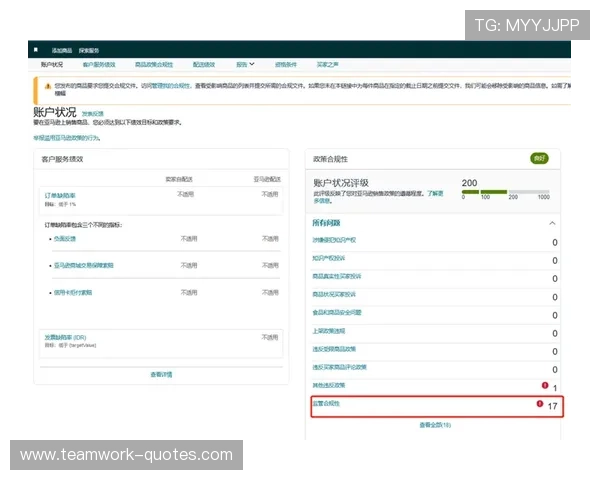Click the 信用卡拒付索赔 link
600x480 pixels.
pos(73,292)
